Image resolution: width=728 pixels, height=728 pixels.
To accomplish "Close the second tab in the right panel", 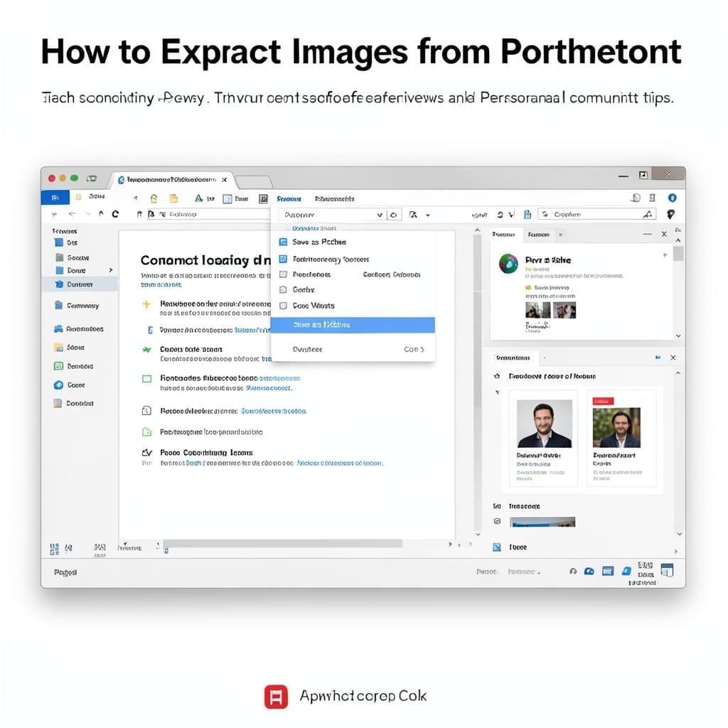I will 561,235.
